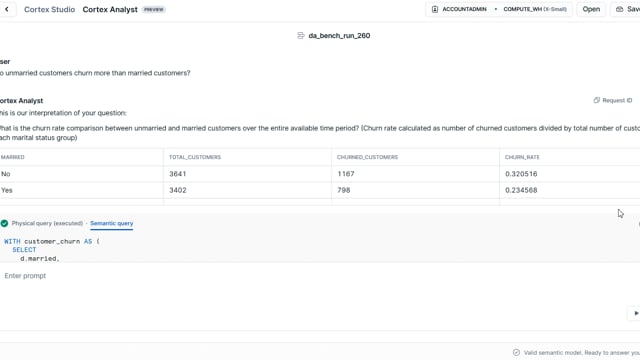Click the green executed checkmark icon
The height and width of the screenshot is (360, 640).
tap(4, 223)
